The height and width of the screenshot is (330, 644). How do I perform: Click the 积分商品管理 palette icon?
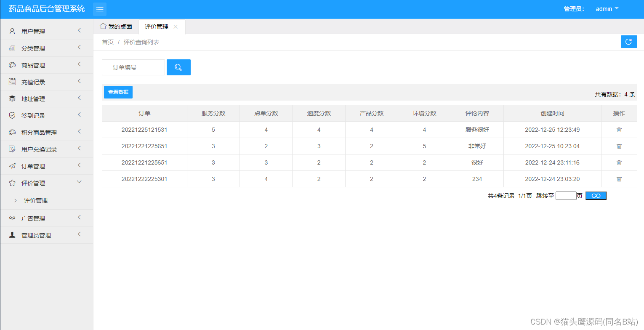[x=12, y=132]
